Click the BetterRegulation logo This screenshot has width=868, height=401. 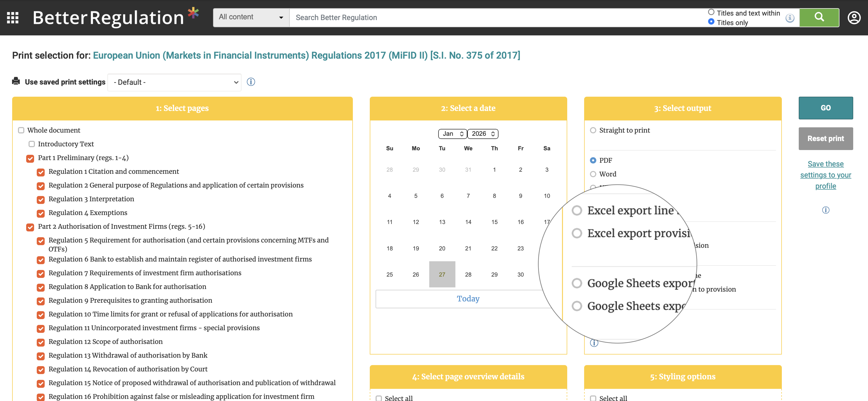point(108,17)
